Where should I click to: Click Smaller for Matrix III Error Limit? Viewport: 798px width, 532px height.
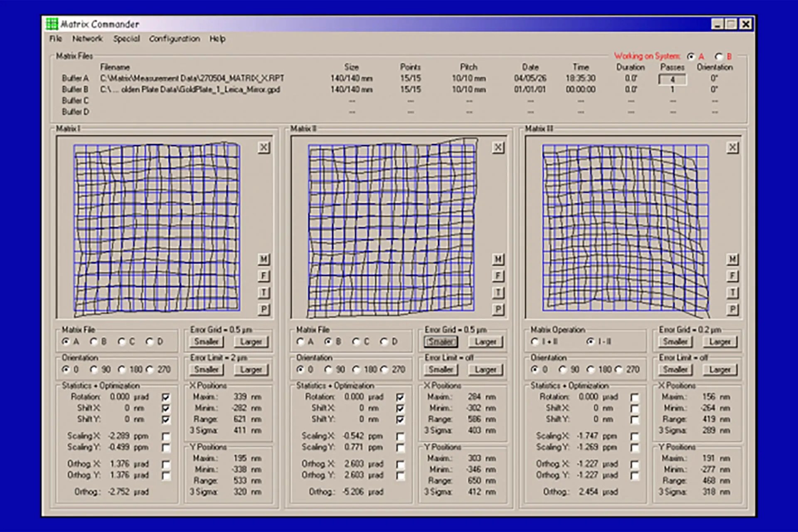(675, 369)
